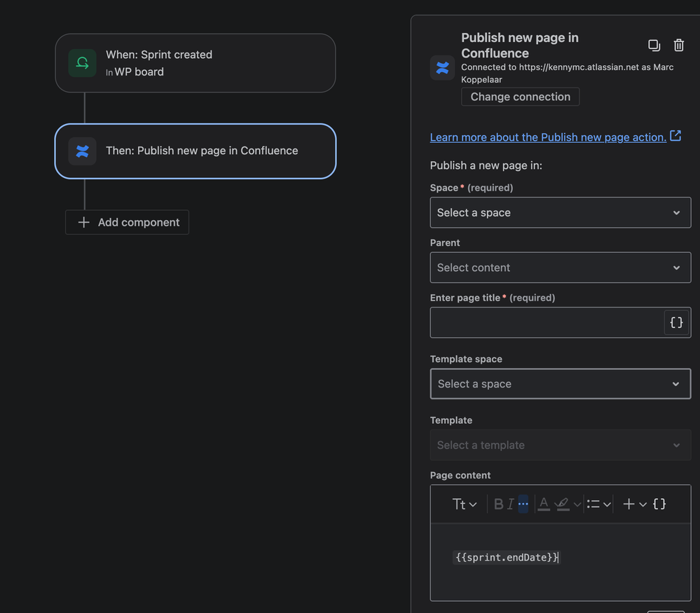Choose text color in editor toolbar
700x613 pixels.
(543, 504)
